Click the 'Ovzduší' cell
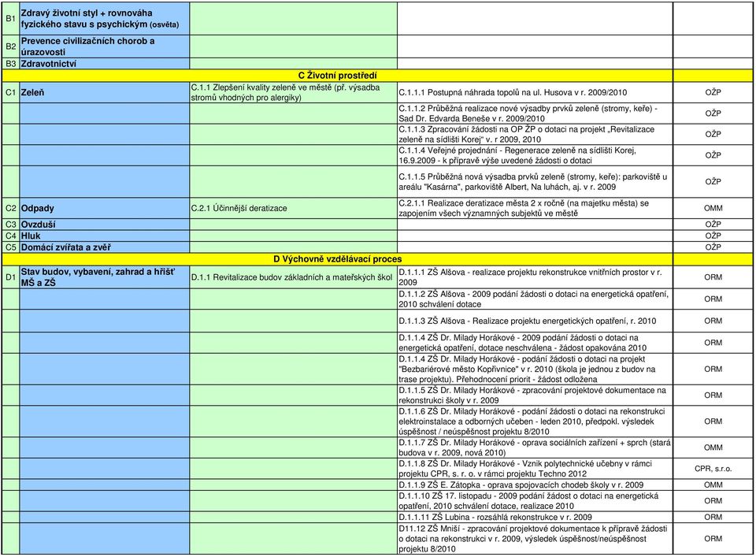The image size is (756, 557). 105,225
